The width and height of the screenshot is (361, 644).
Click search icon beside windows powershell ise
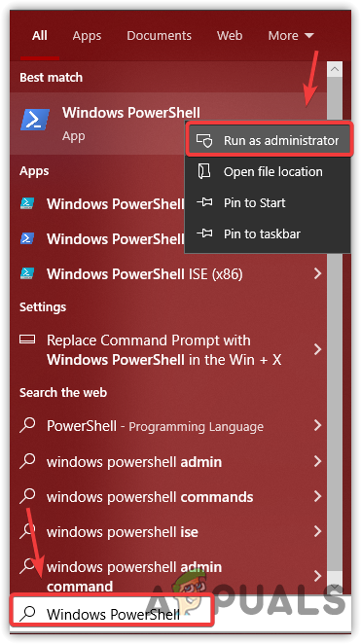click(27, 532)
